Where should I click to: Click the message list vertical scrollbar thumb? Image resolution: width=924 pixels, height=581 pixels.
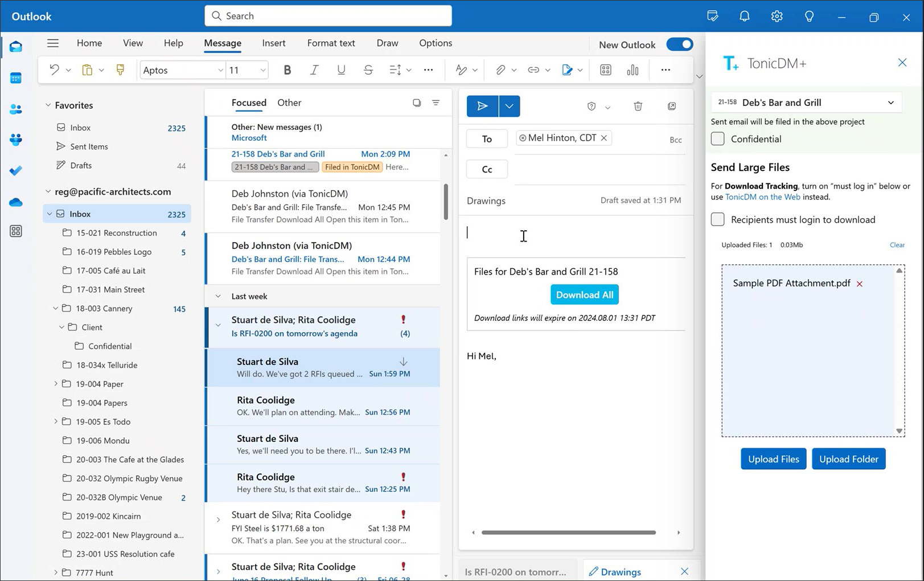coord(446,201)
